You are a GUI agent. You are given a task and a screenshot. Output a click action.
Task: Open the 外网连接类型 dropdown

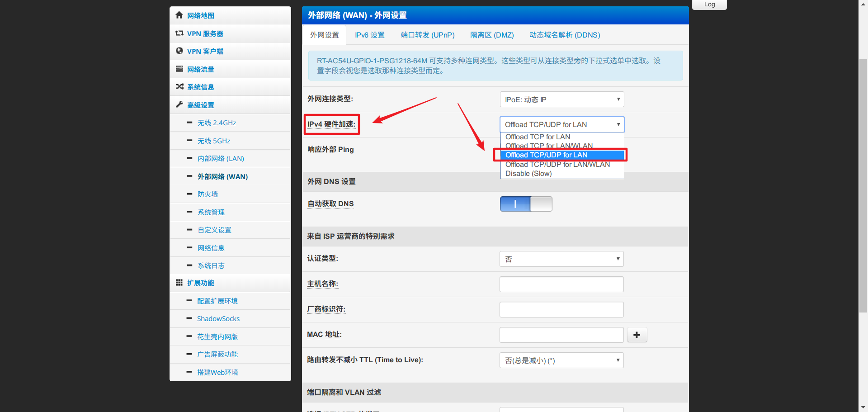pos(561,99)
